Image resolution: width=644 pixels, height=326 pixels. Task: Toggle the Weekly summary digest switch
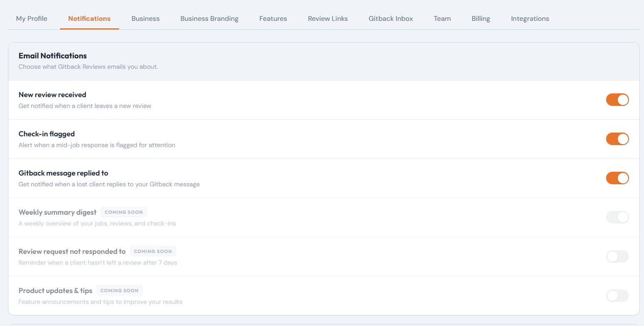pyautogui.click(x=617, y=217)
